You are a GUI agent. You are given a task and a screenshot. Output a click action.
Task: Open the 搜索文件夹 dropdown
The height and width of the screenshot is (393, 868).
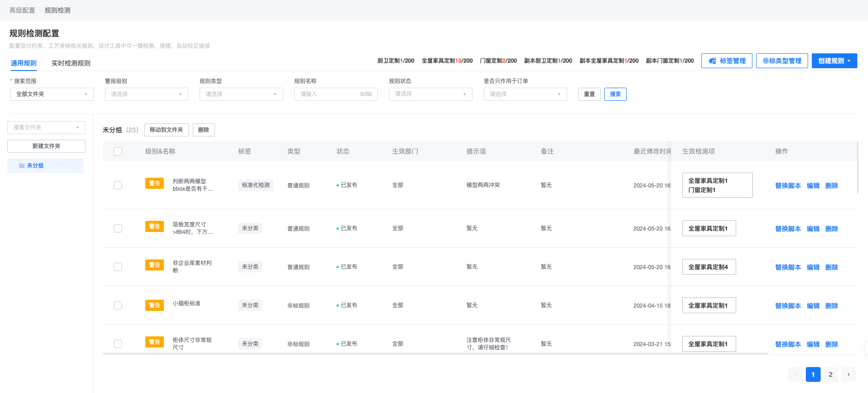pos(46,128)
